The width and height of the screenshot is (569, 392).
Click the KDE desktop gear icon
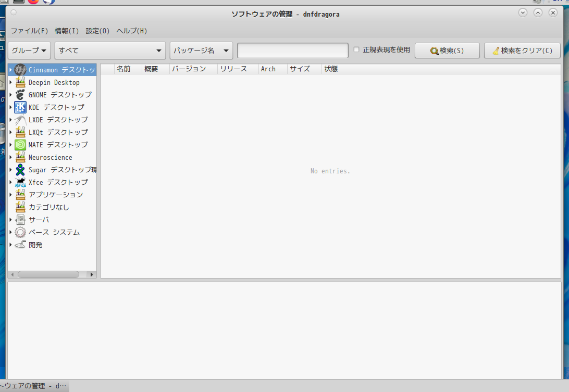pos(20,107)
